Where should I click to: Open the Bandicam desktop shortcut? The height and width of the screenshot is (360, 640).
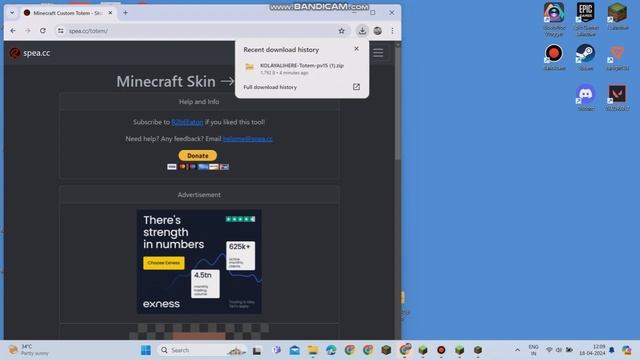click(554, 57)
